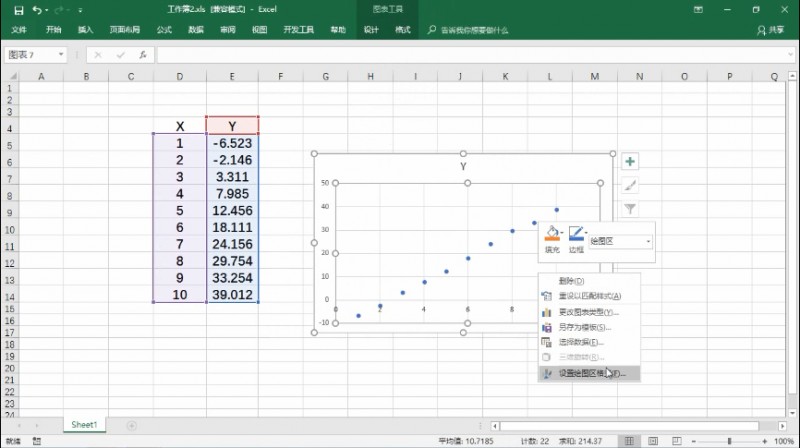
Task: Switch to Page Break Preview icon
Action: (677, 441)
